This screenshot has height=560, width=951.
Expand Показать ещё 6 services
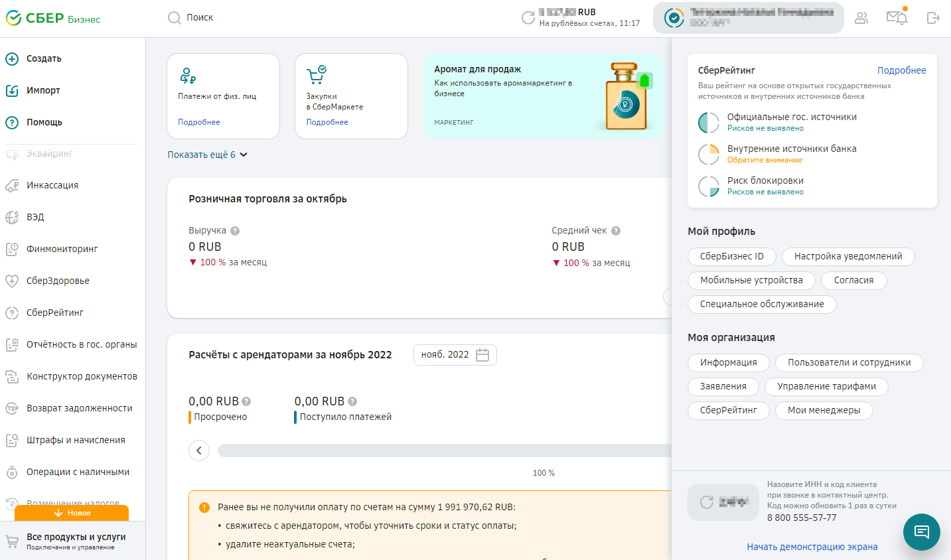(207, 155)
